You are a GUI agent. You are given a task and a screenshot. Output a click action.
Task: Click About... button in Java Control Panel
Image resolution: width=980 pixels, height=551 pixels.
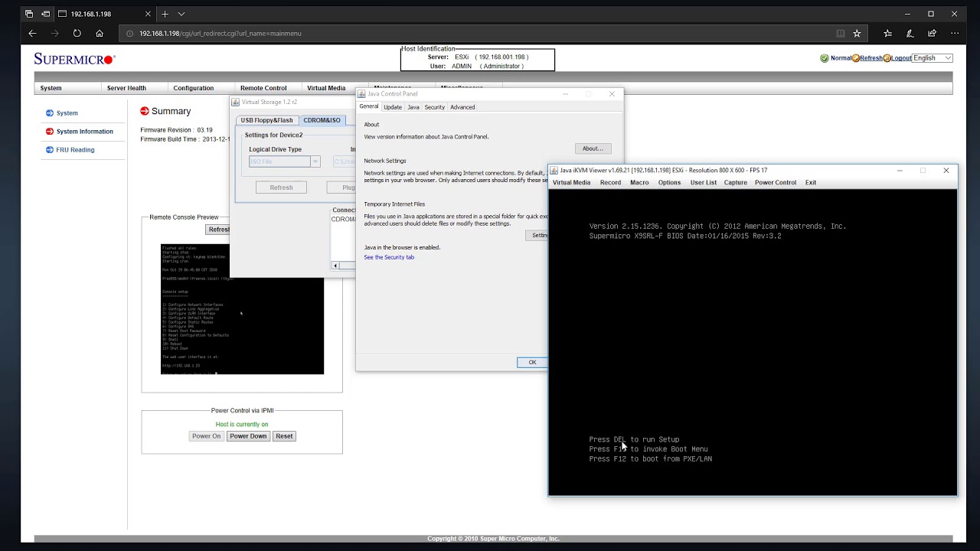(x=593, y=148)
